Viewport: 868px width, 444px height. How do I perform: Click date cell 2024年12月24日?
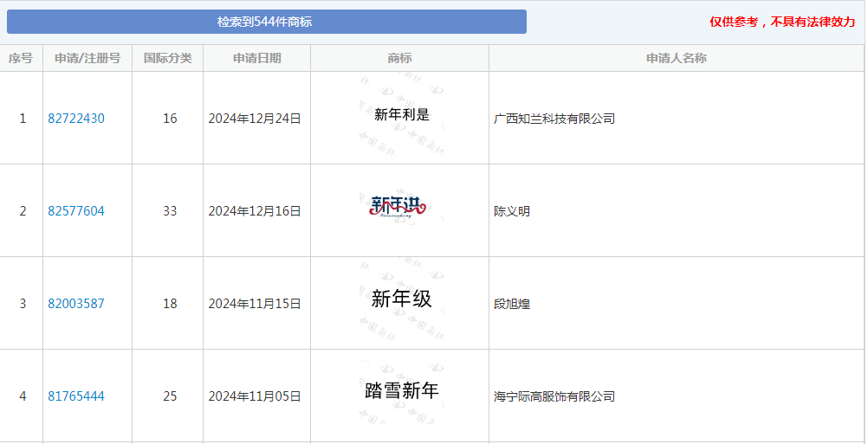(255, 119)
